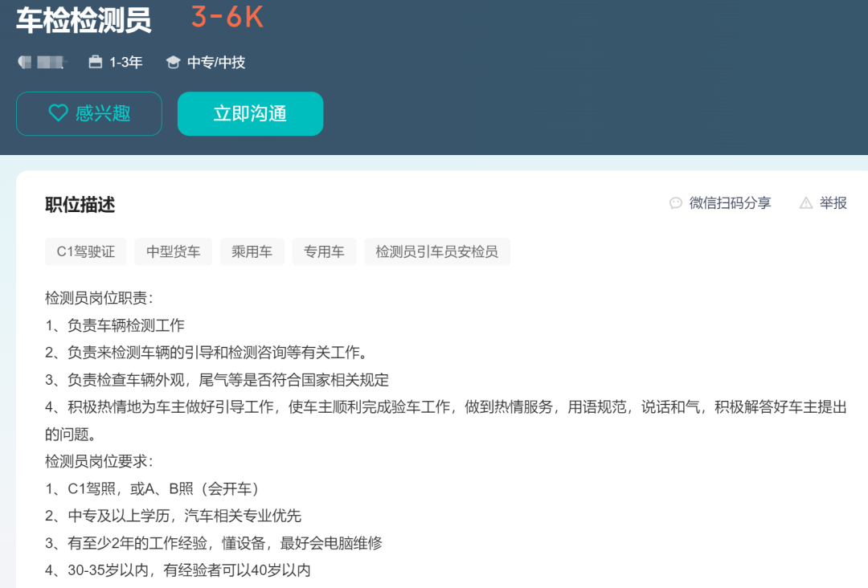Click the 检测员岗位要求 heading line
Viewport: 868px width, 588px height.
[99, 461]
